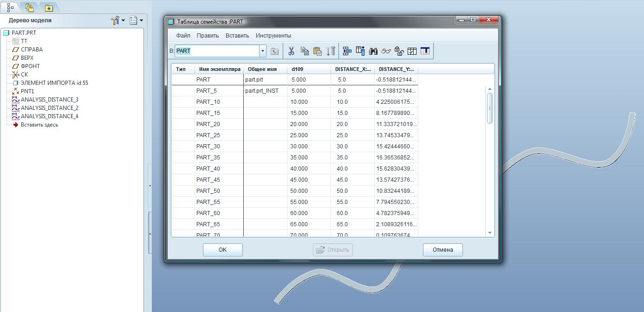Expand the 'В: PART' combo box arrow
644x312 pixels.
coord(263,51)
